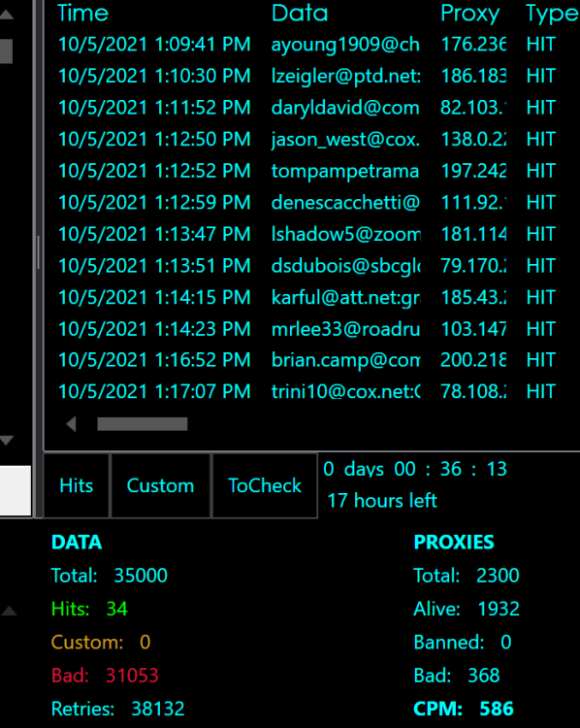The width and height of the screenshot is (580, 728).
Task: Select the dsdubois@sbcgl row
Action: click(x=311, y=266)
